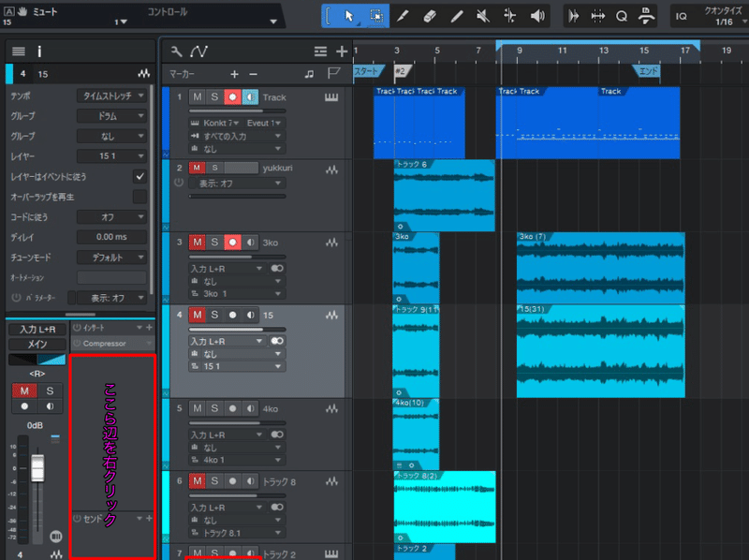Solo the 4ko track

point(214,408)
